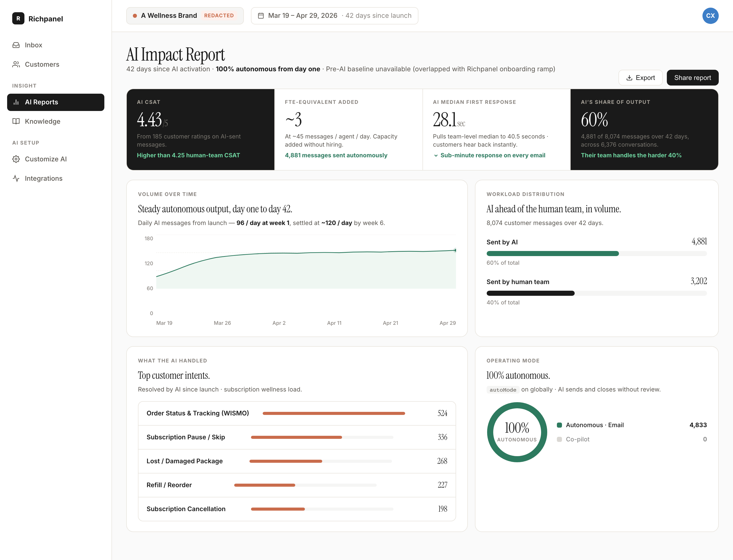Screen dimensions: 733x560
Task: Click the AI's Share of Output card
Action: [644, 129]
